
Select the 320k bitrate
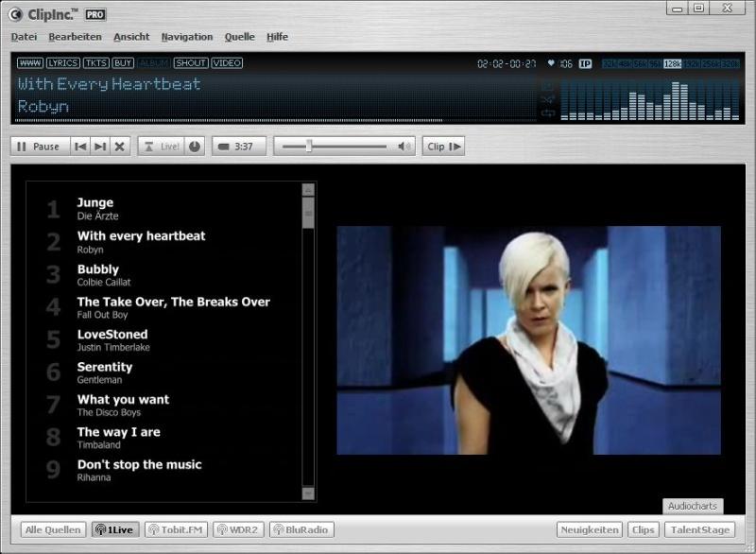730,63
